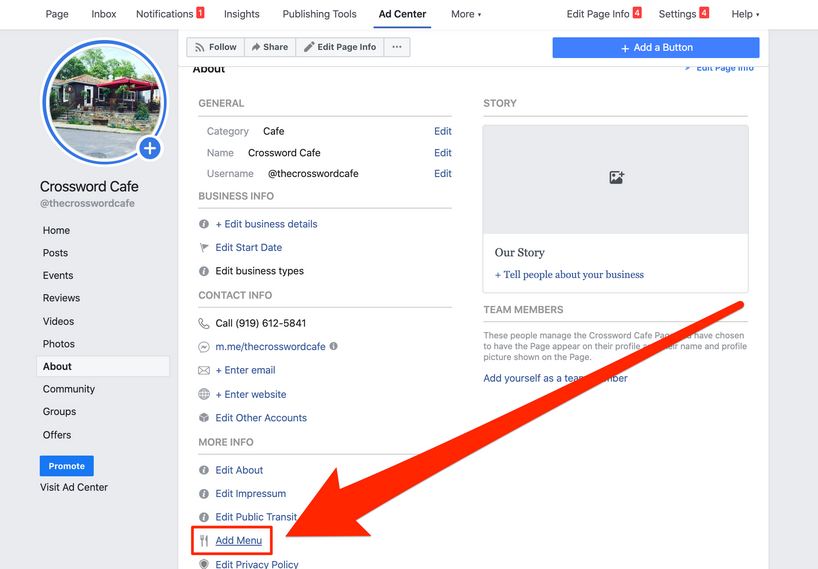
Task: Open the Page tab
Action: (57, 14)
